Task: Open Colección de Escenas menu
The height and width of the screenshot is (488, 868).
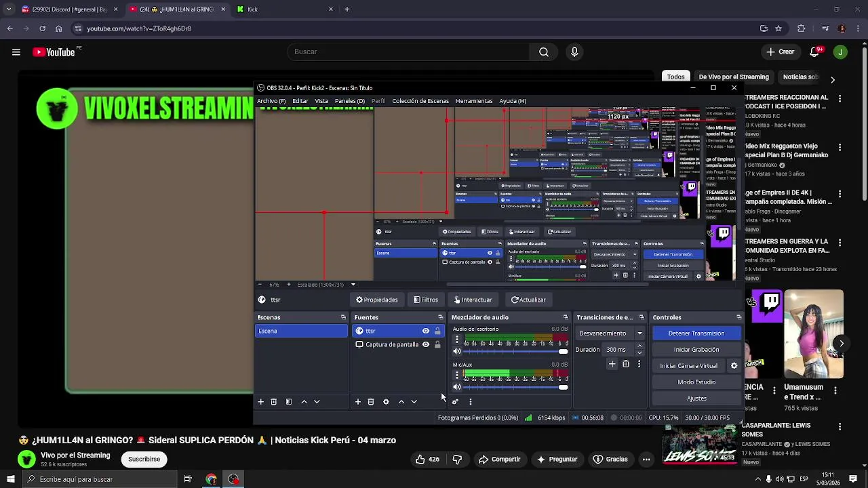Action: tap(420, 101)
